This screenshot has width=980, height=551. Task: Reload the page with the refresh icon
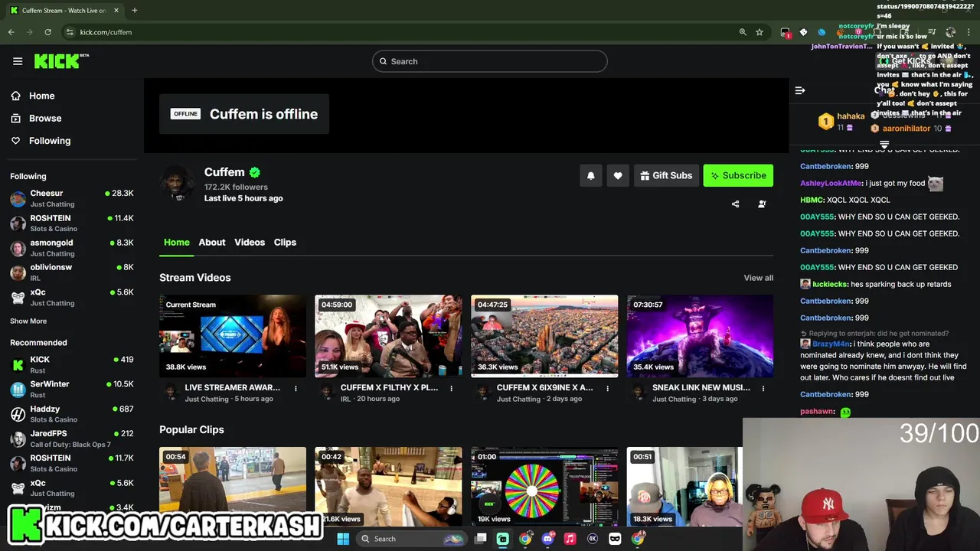pyautogui.click(x=48, y=32)
